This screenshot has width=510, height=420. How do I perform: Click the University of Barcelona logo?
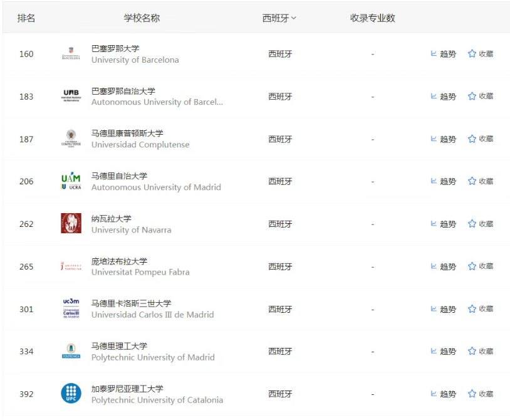(71, 54)
